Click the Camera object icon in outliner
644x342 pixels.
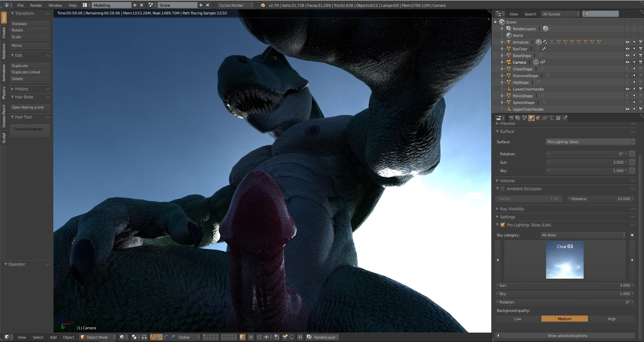[x=508, y=62]
